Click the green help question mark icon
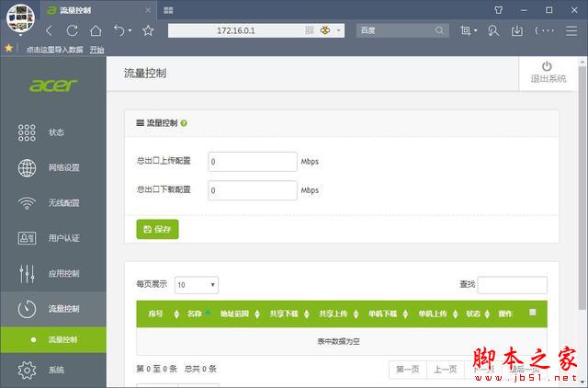 184,123
